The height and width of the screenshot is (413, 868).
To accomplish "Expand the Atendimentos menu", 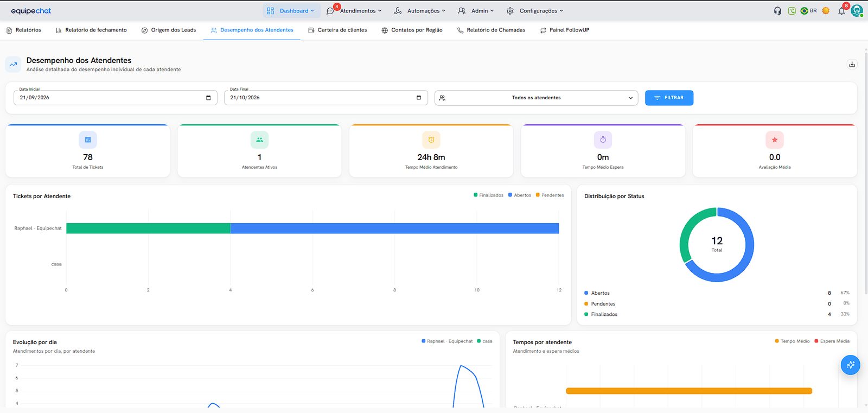I will click(x=355, y=11).
